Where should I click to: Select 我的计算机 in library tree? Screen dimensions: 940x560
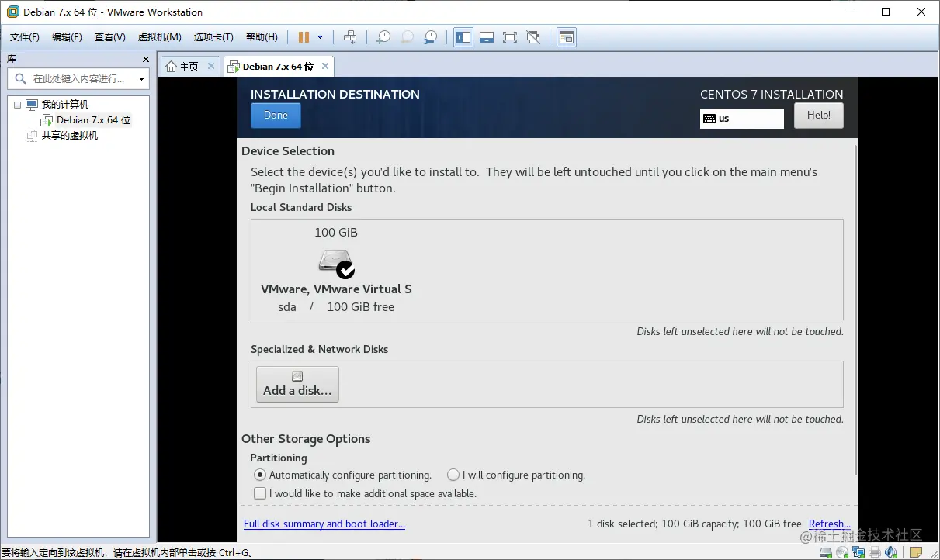coord(65,105)
